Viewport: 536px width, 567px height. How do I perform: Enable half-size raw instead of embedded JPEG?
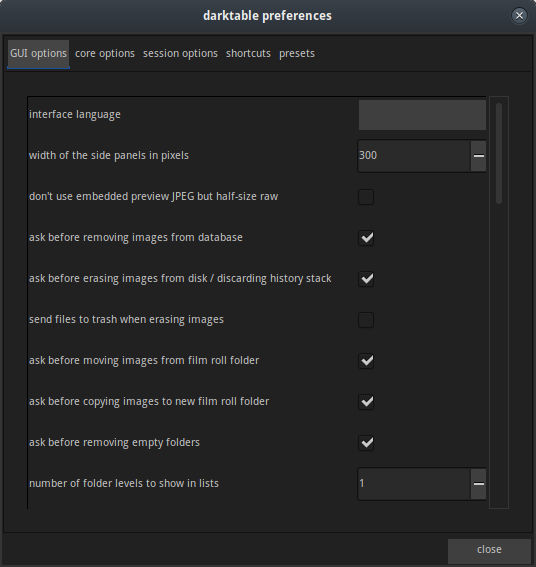click(366, 197)
